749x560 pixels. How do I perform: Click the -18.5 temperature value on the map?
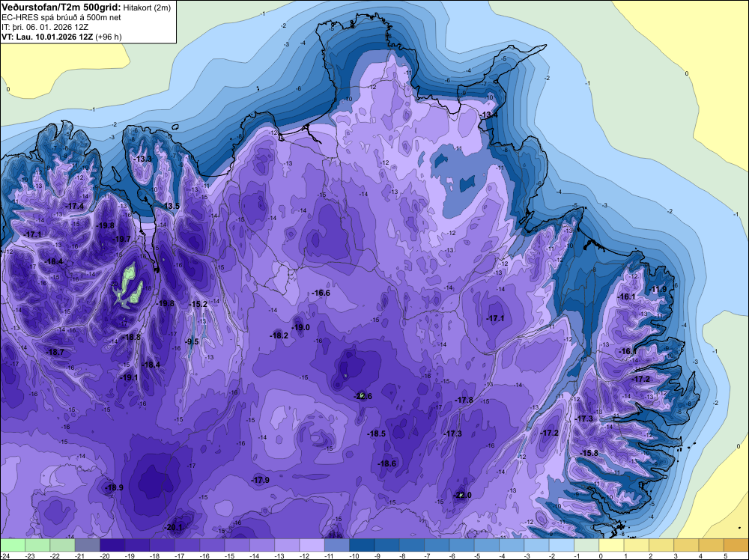[376, 433]
